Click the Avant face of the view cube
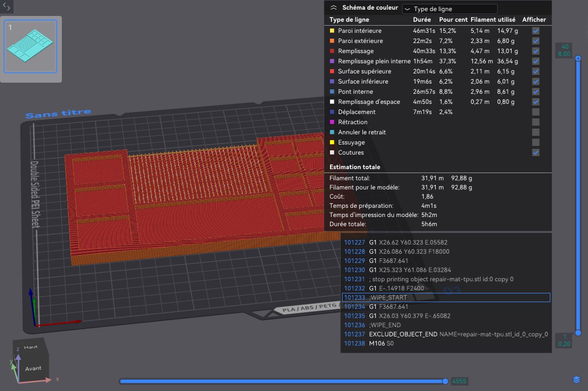The width and height of the screenshot is (588, 391). (x=33, y=368)
